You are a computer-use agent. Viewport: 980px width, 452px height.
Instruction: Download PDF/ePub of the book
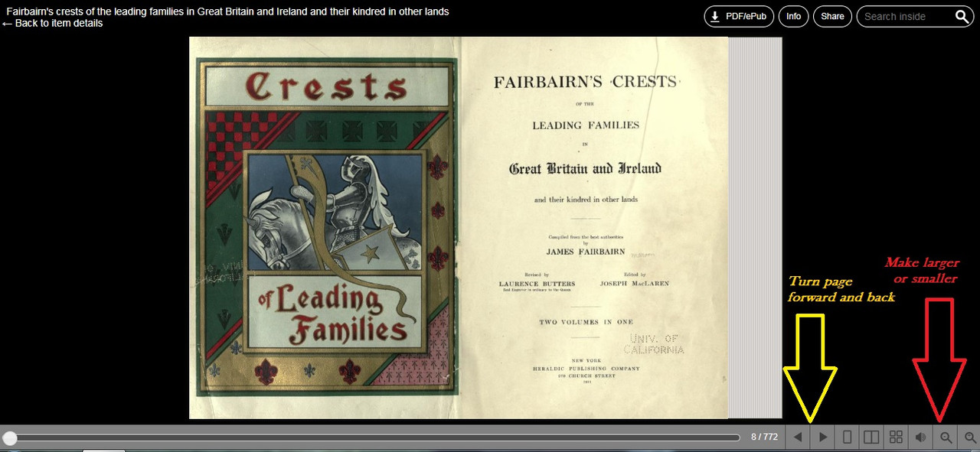click(739, 16)
